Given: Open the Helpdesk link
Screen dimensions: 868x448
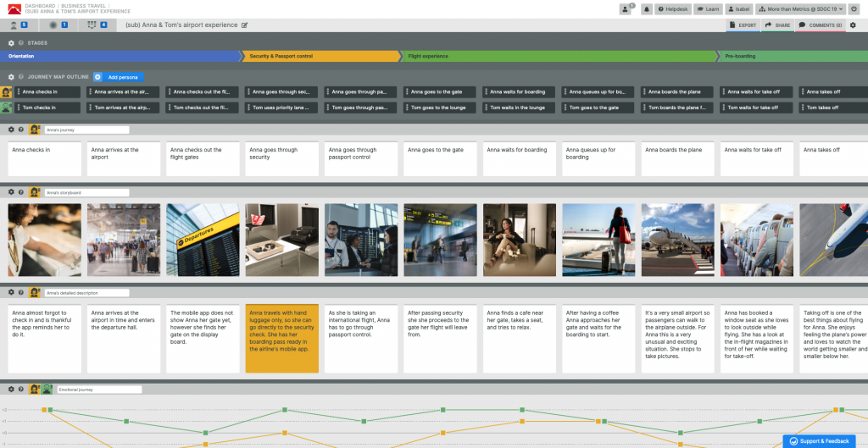Looking at the screenshot, I should pyautogui.click(x=672, y=8).
